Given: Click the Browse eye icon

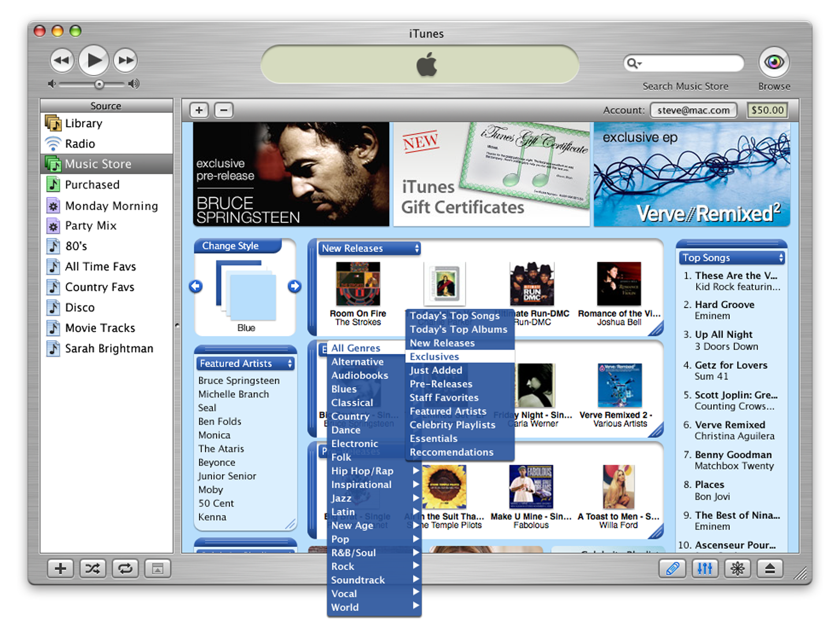Looking at the screenshot, I should 774,62.
